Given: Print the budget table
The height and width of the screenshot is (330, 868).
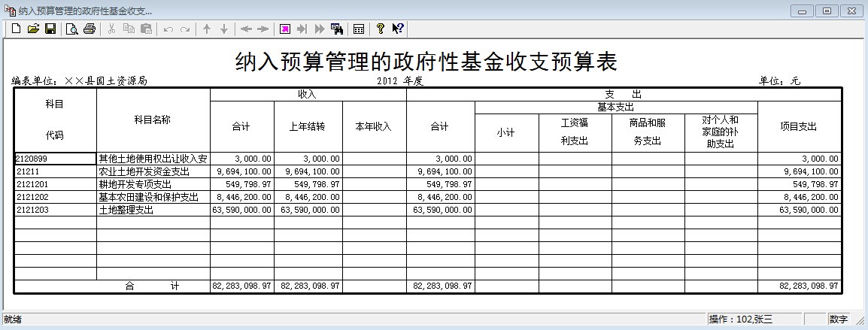Looking at the screenshot, I should click(x=90, y=29).
